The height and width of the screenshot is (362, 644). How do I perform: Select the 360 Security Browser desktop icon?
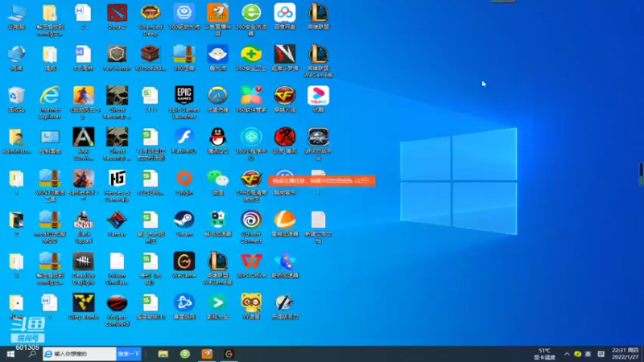click(x=251, y=13)
